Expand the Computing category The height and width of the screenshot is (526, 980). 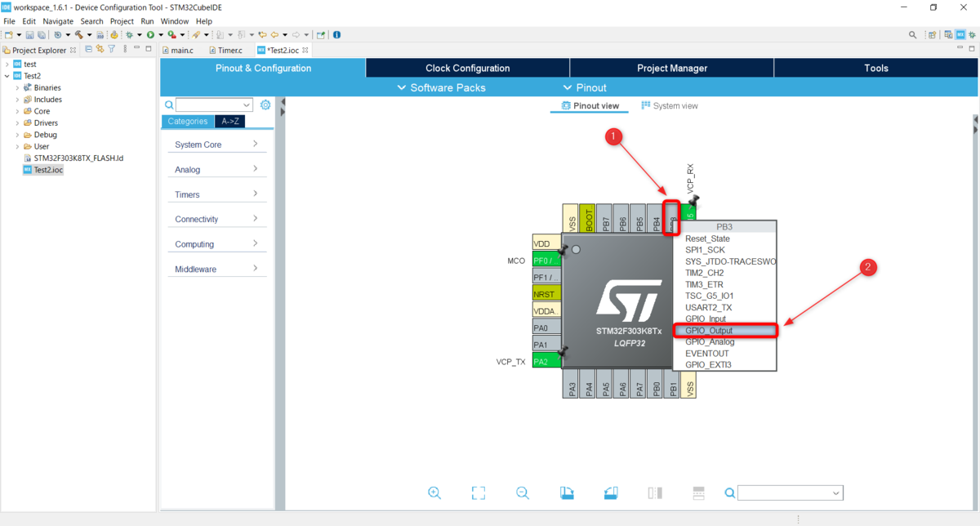(x=217, y=244)
